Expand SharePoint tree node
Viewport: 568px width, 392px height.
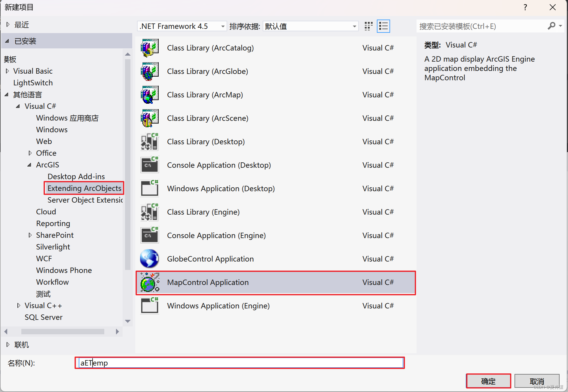pos(30,235)
